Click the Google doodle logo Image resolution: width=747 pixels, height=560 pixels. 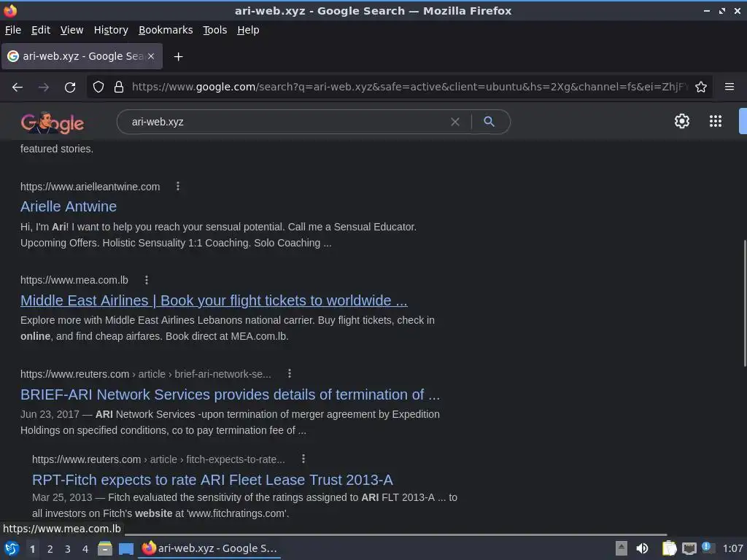52,122
